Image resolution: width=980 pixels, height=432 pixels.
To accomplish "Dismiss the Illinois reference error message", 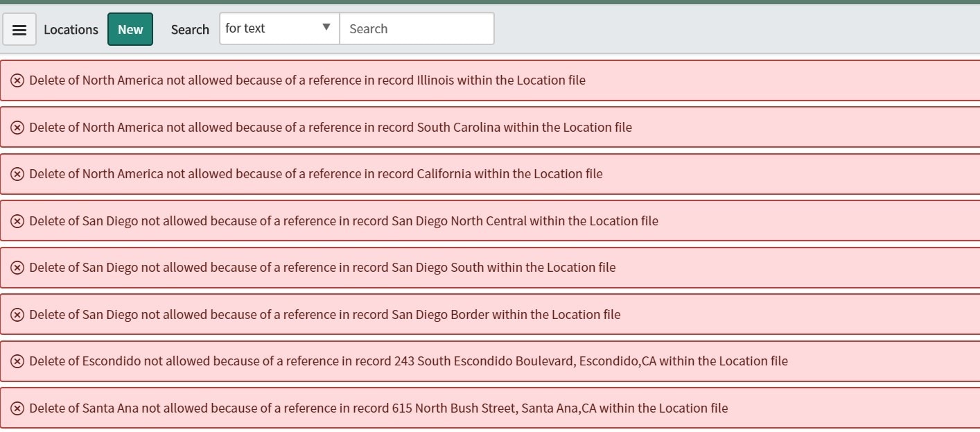I will coord(18,80).
